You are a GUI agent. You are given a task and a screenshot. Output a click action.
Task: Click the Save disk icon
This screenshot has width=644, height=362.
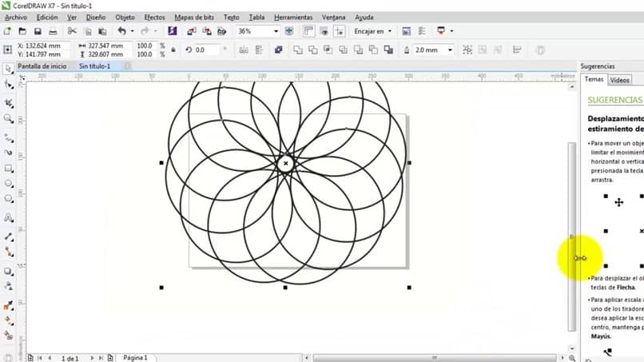click(x=37, y=31)
